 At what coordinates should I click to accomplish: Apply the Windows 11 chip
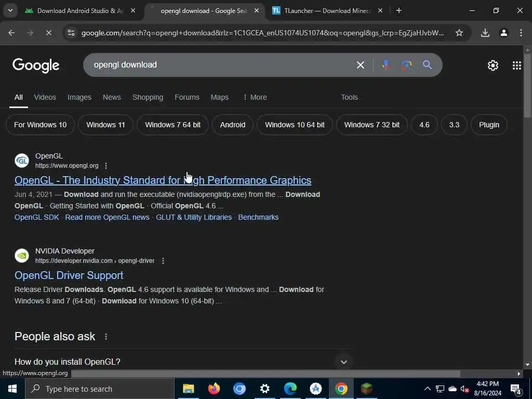coord(105,125)
